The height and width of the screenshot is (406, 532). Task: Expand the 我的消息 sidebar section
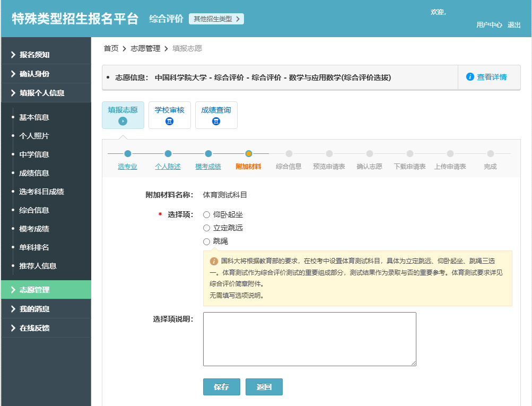point(32,308)
